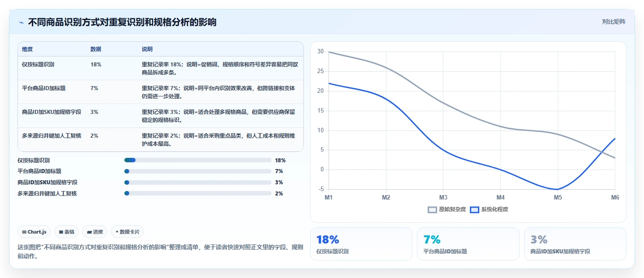Viewport: 644px width, 278px height.
Task: Click description starting 重复记录率 3%
Action: (219, 116)
